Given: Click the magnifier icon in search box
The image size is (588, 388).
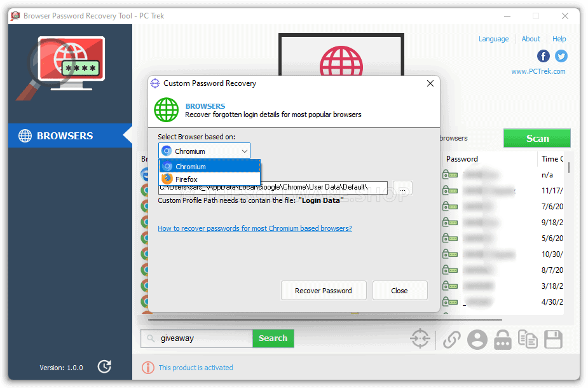Looking at the screenshot, I should coord(151,339).
